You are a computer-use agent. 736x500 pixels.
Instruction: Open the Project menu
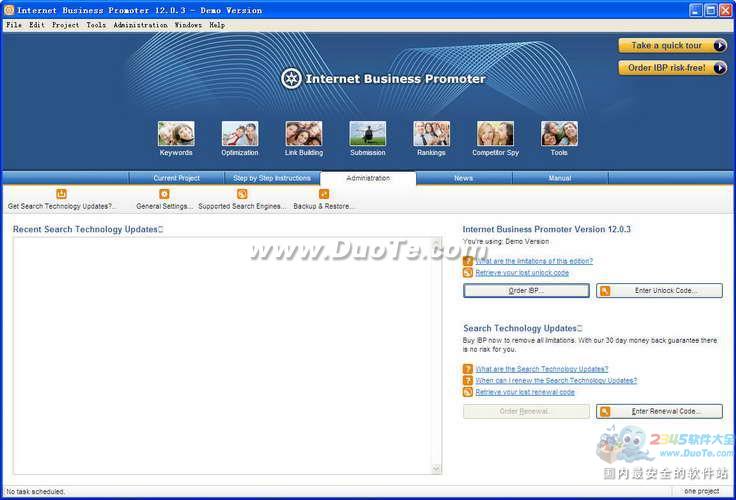click(x=65, y=25)
